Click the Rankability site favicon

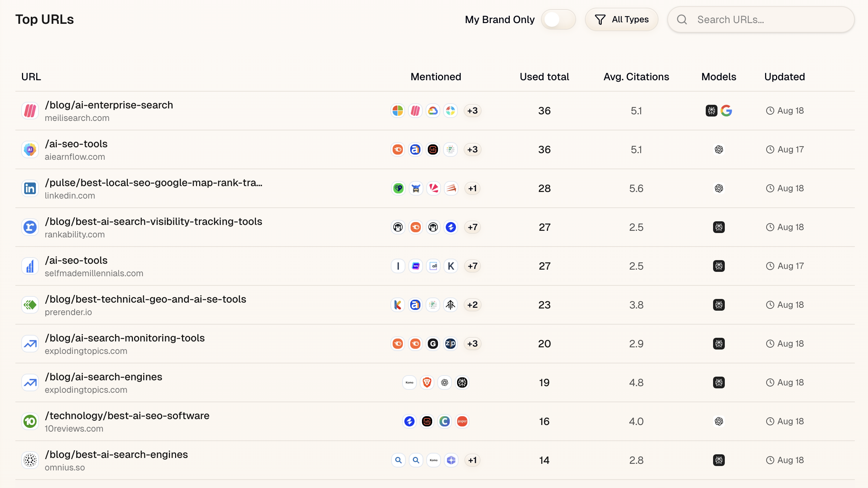coord(30,227)
